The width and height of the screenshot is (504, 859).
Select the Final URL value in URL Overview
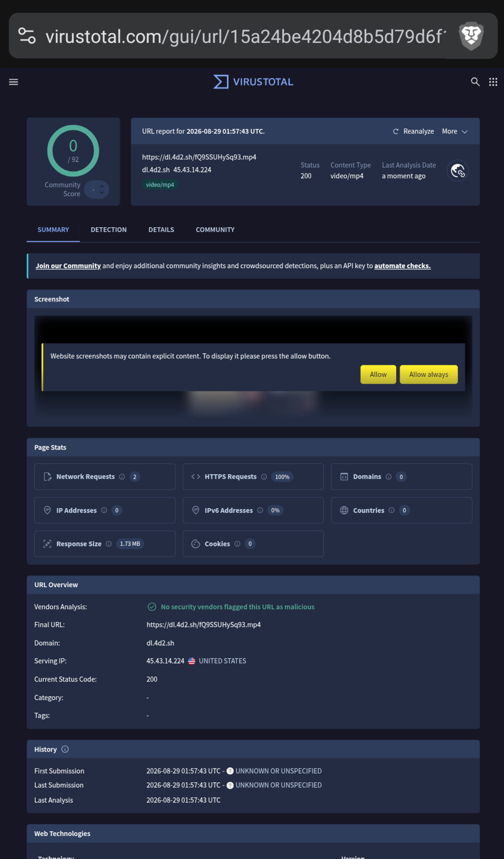click(204, 625)
